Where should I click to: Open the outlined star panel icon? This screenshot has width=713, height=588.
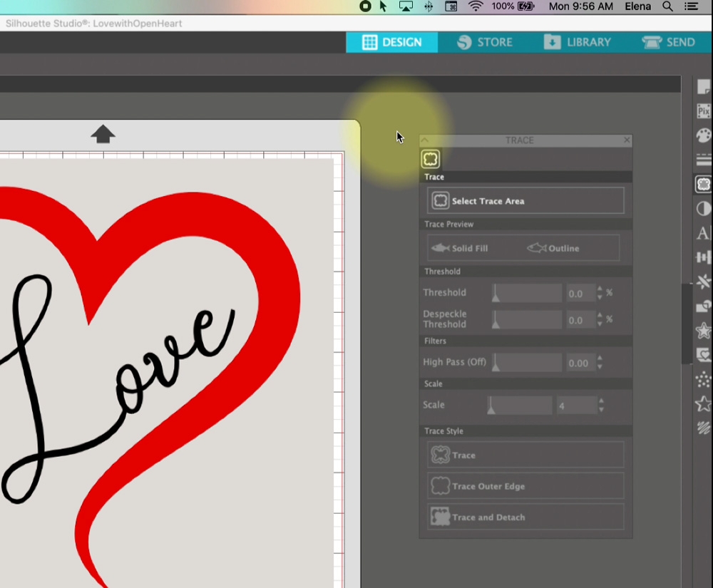click(703, 404)
